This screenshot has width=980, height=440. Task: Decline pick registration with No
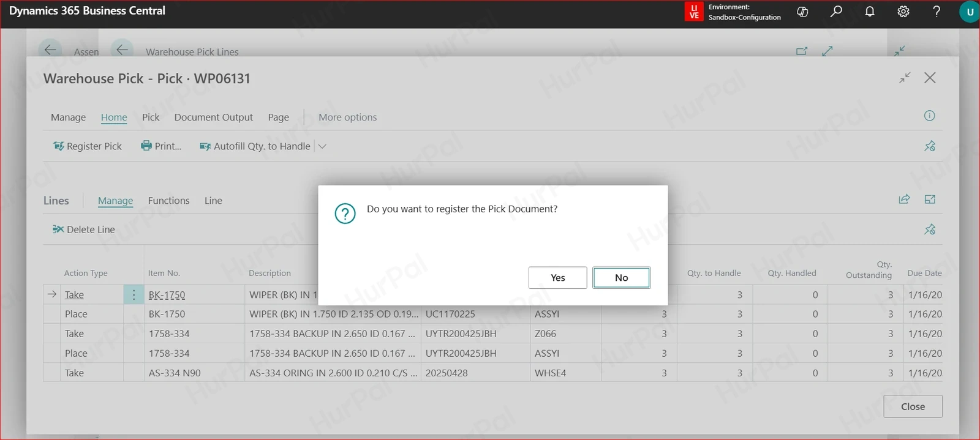tap(621, 278)
